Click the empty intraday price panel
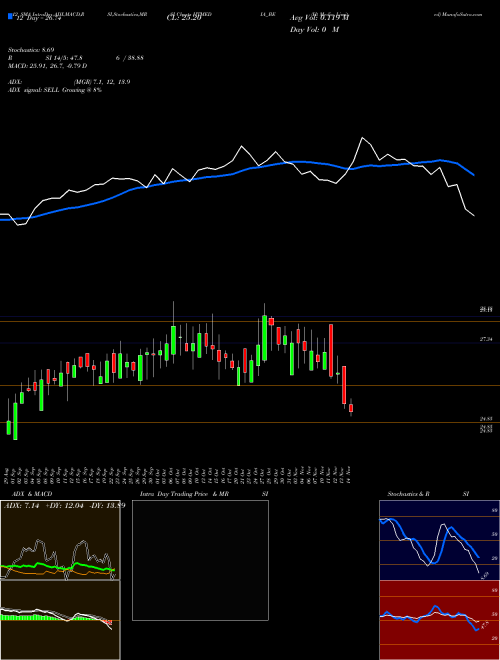Viewport: 500px width, 660px height. click(x=200, y=560)
